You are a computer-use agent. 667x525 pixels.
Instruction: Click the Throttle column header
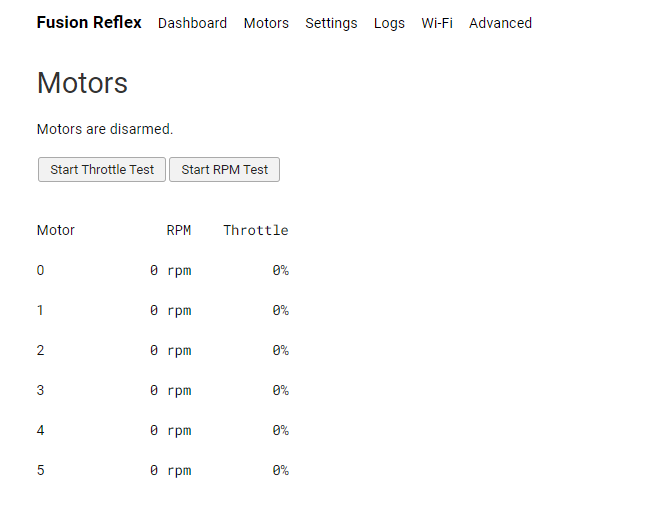[x=255, y=230]
